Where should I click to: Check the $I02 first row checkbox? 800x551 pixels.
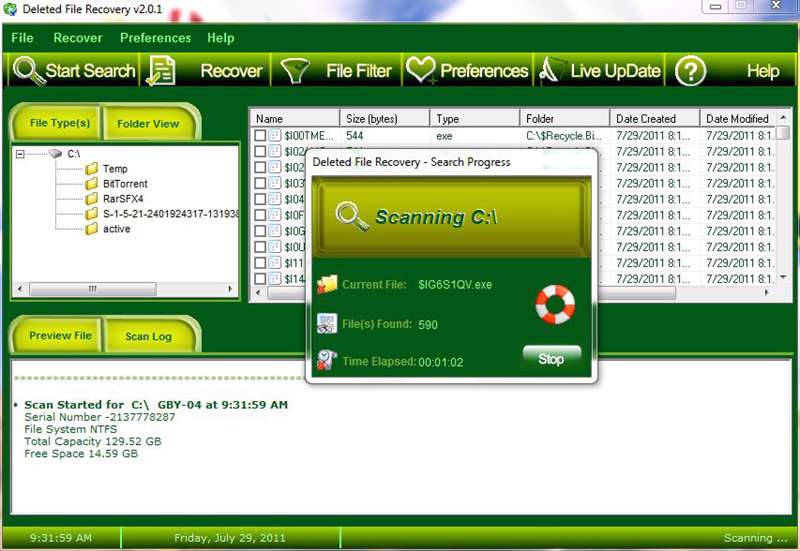(x=260, y=151)
